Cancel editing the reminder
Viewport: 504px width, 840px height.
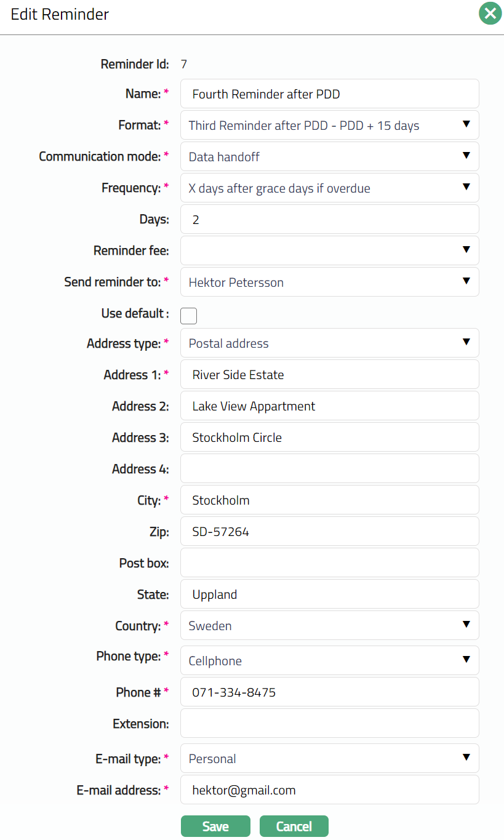[x=294, y=826]
